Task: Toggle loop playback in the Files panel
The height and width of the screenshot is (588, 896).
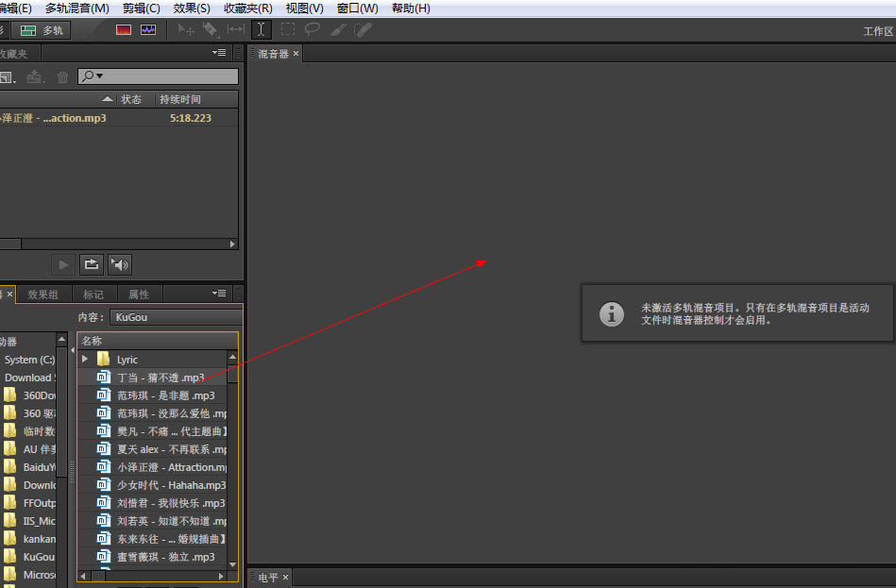Action: pos(91,264)
